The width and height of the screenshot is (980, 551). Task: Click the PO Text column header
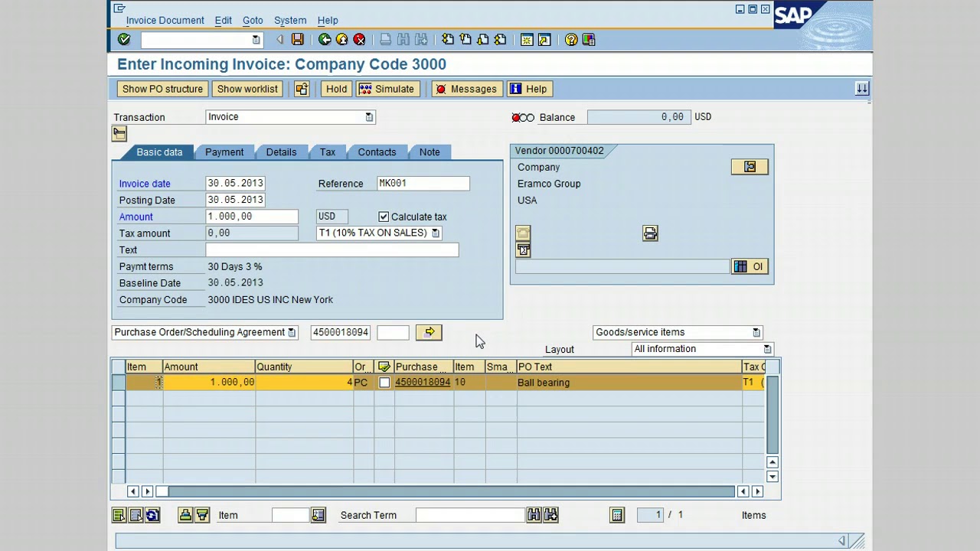coord(629,367)
